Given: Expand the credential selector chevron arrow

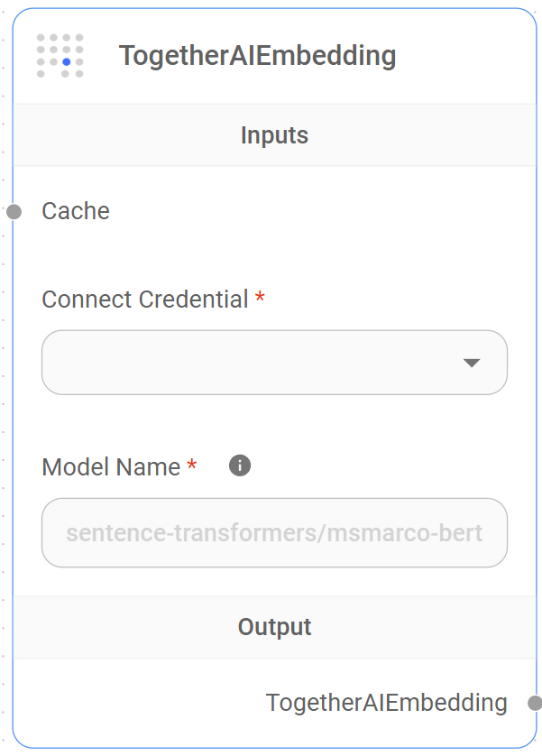Looking at the screenshot, I should point(473,363).
